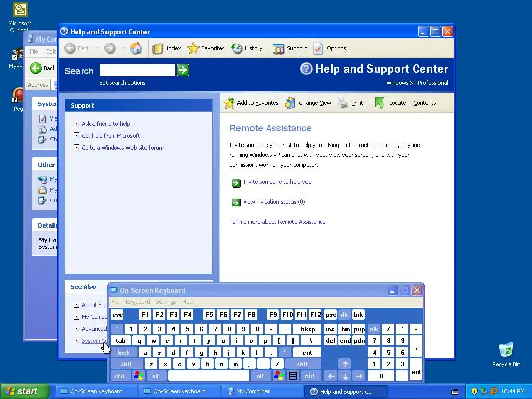Open Back history dropdown arrow
The image size is (532, 399).
tap(96, 48)
